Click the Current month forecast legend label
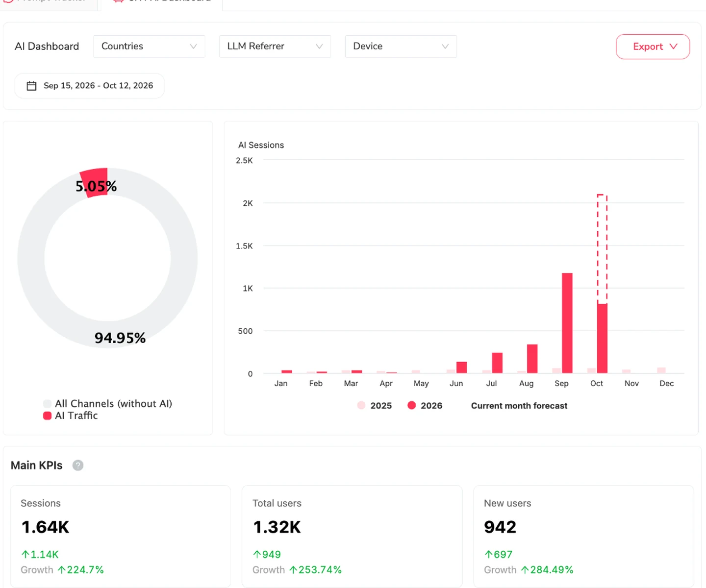Image resolution: width=706 pixels, height=588 pixels. tap(519, 405)
